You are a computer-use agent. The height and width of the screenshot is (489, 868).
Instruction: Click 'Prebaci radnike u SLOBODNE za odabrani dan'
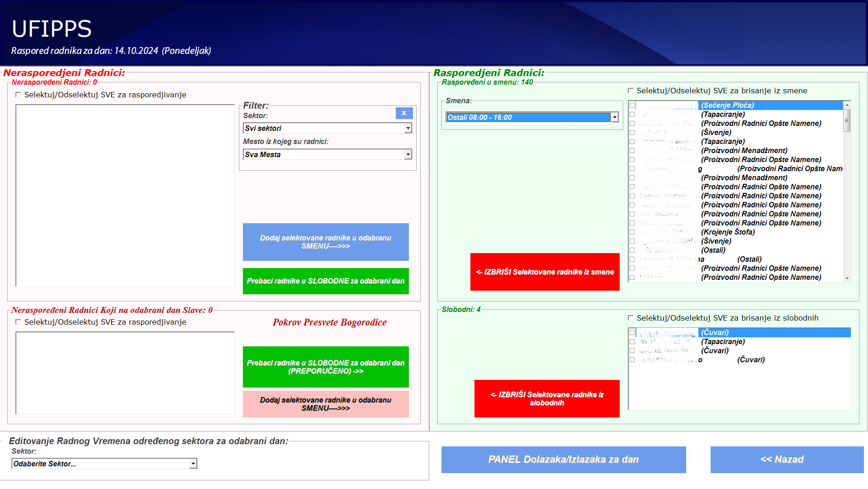[326, 281]
